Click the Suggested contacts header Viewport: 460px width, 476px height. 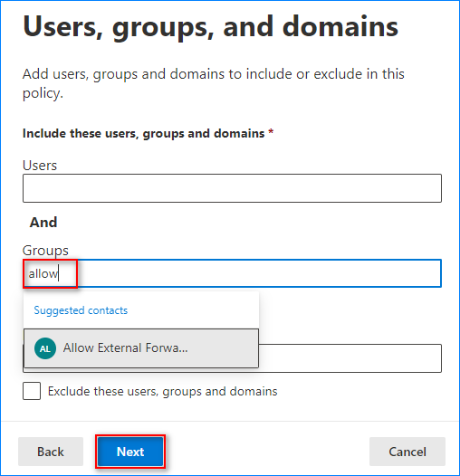[81, 310]
